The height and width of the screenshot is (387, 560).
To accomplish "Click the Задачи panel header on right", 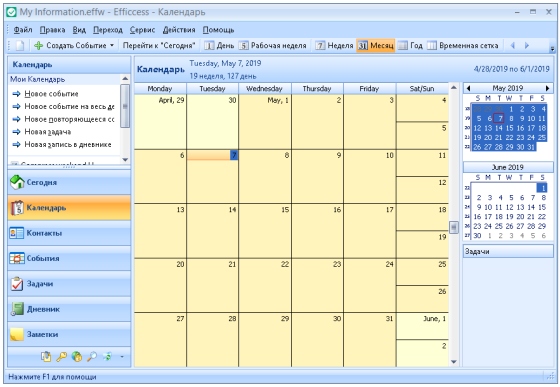I will [508, 251].
